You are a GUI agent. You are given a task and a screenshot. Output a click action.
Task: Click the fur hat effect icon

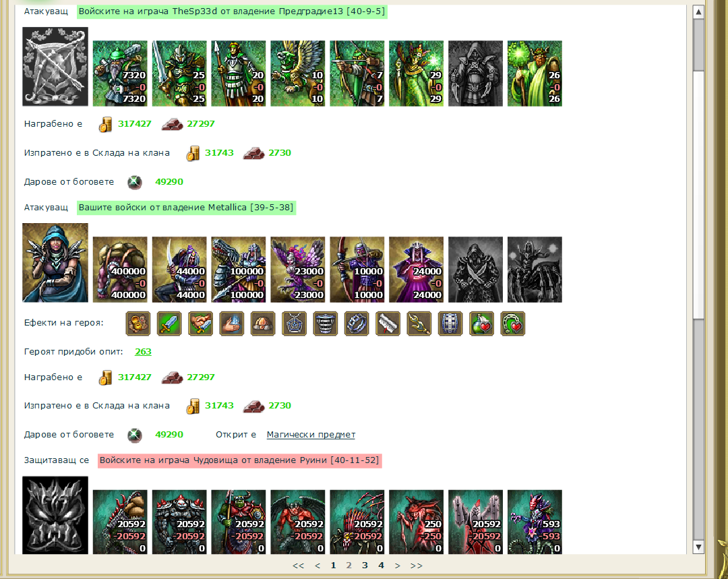coord(263,323)
